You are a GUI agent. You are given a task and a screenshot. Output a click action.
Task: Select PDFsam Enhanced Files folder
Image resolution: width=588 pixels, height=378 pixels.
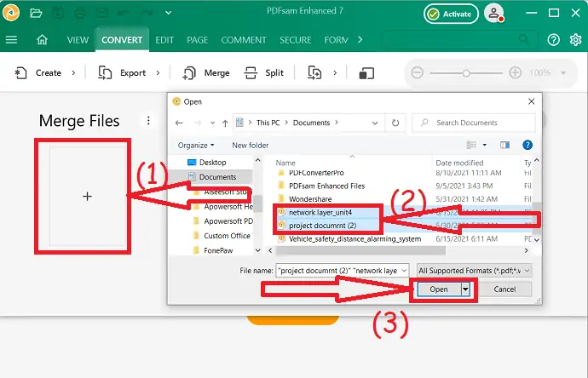click(x=321, y=186)
